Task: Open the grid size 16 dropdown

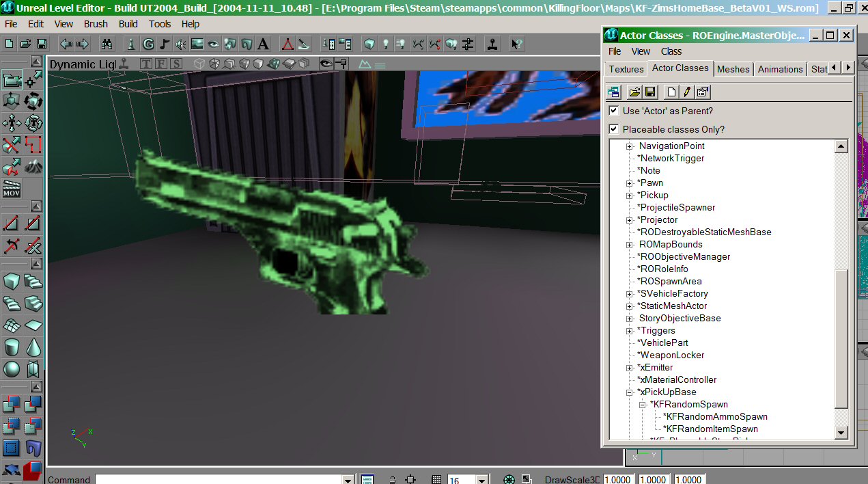Action: point(481,480)
